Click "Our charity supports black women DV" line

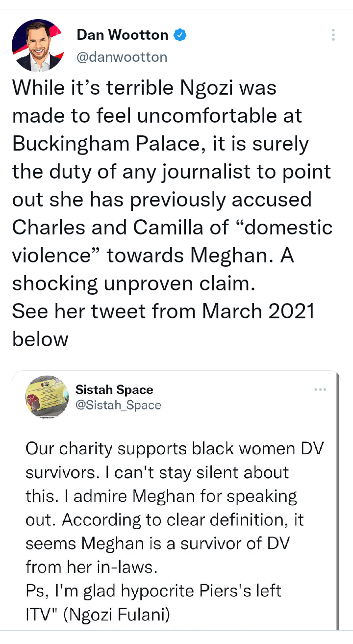[x=175, y=449]
